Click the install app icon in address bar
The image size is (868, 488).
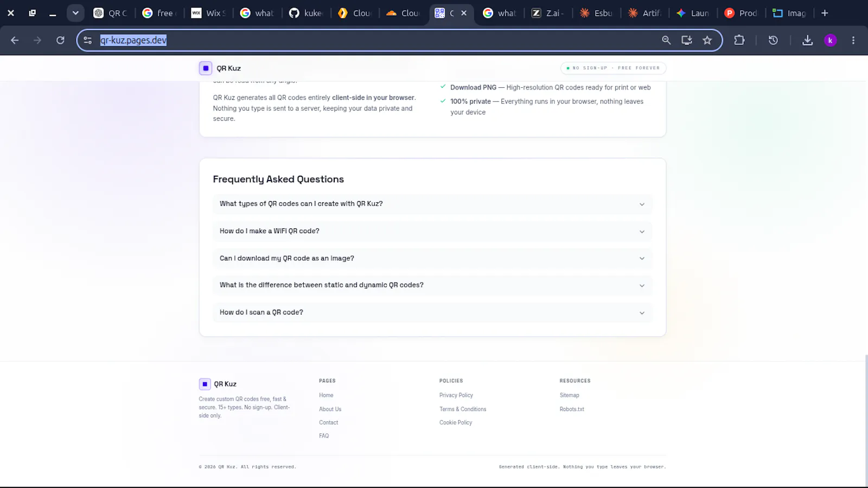(x=687, y=40)
